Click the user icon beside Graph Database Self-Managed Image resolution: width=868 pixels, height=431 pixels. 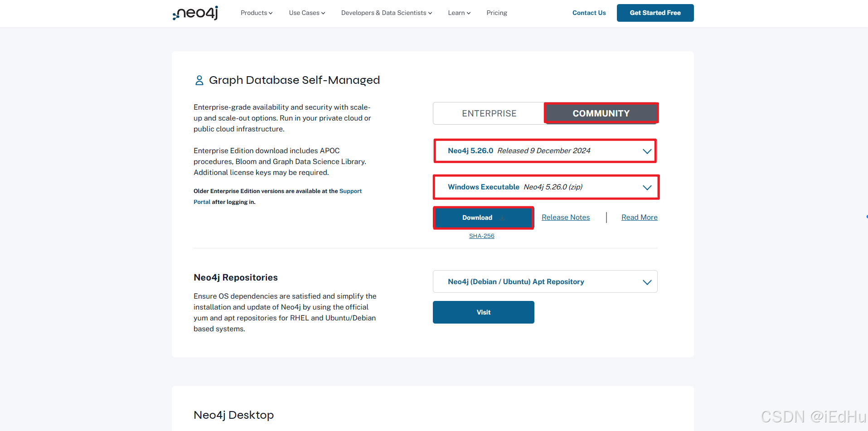199,80
